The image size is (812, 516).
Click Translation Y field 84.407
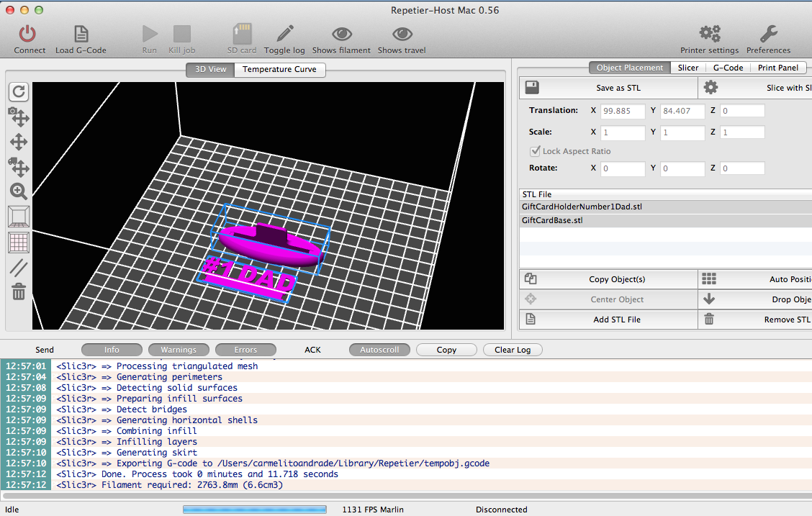[682, 111]
